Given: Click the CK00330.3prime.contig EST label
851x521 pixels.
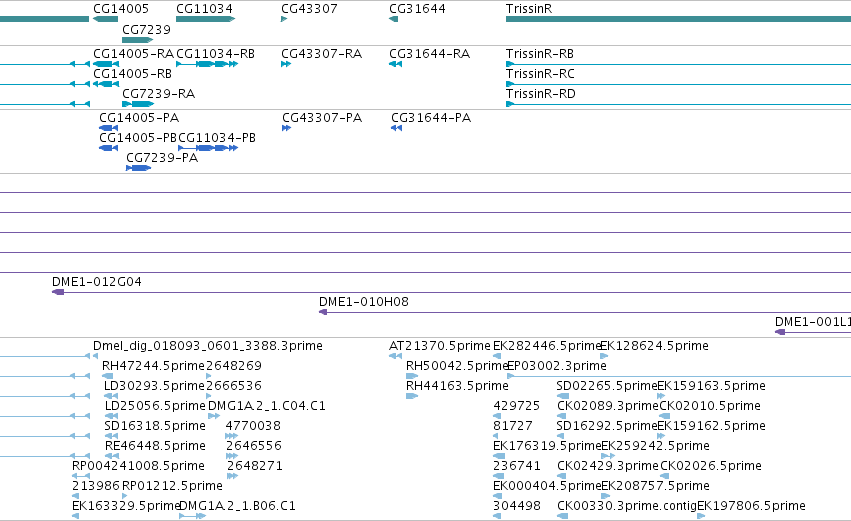Looking at the screenshot, I should pyautogui.click(x=627, y=506).
